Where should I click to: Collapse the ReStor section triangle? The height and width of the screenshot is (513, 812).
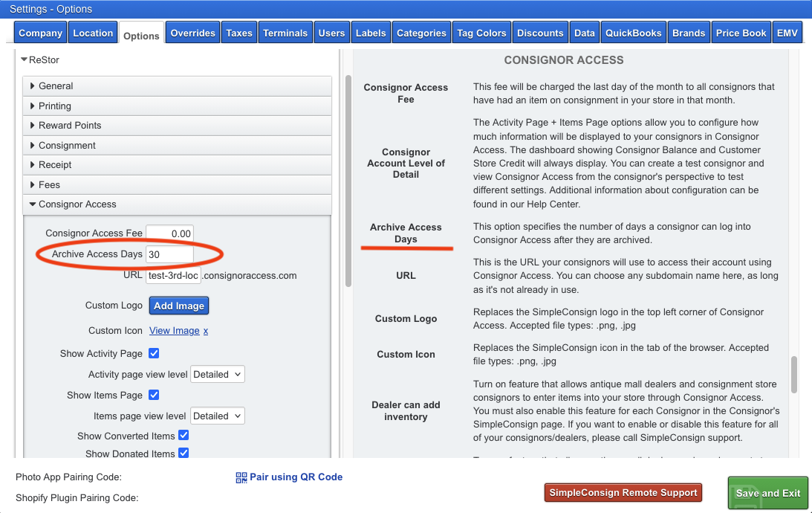(x=24, y=59)
